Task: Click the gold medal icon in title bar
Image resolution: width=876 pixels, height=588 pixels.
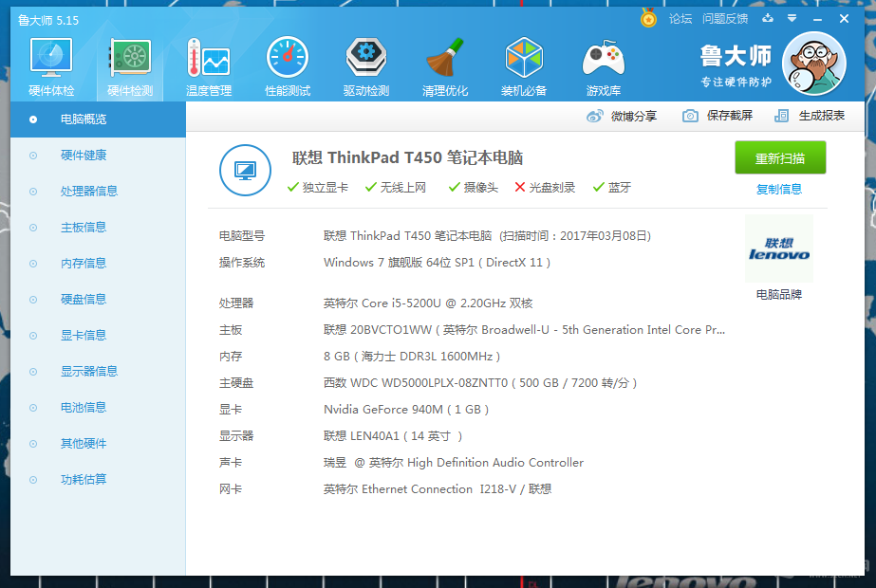Action: pos(648,18)
